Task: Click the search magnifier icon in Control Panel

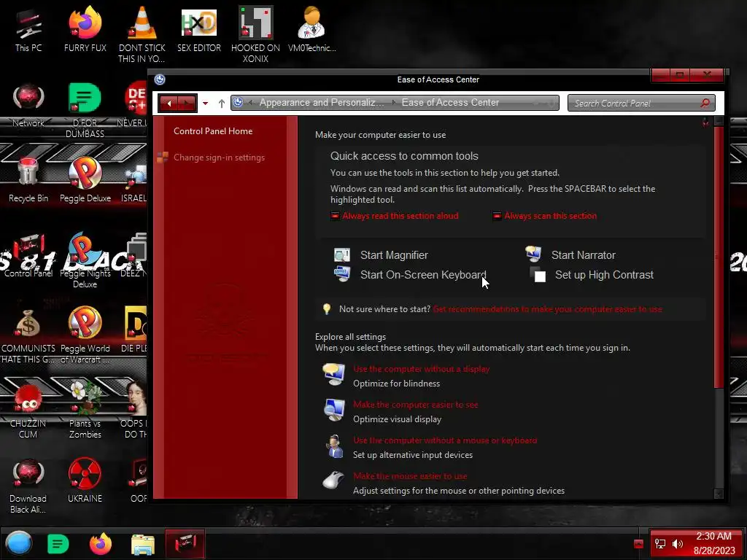Action: click(705, 103)
